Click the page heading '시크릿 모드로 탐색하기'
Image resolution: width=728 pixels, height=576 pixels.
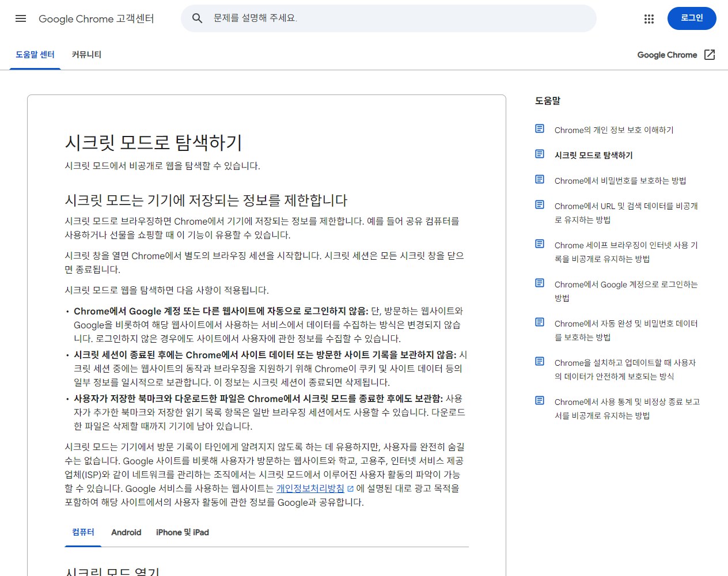[153, 142]
